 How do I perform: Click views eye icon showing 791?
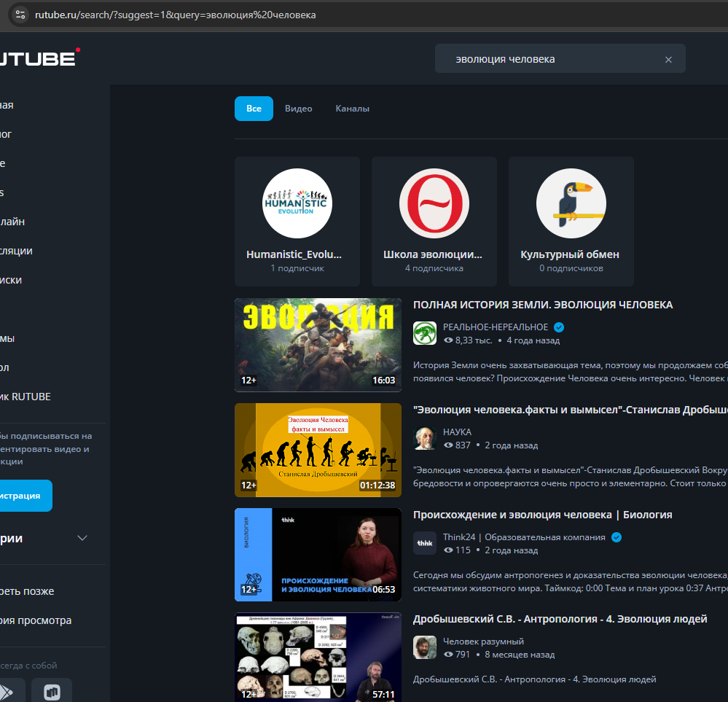pyautogui.click(x=448, y=655)
